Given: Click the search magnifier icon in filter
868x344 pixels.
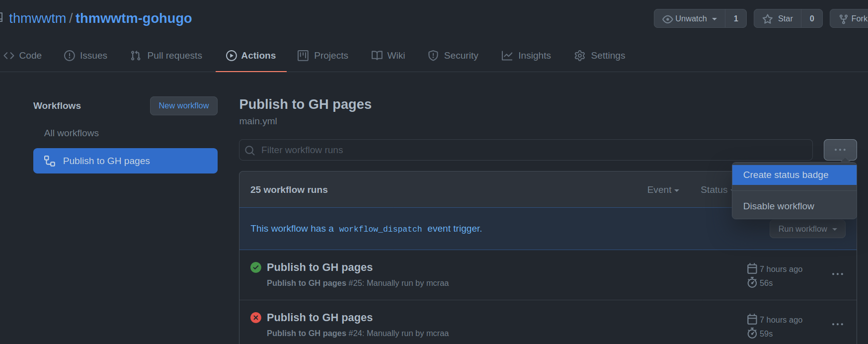Looking at the screenshot, I should pos(250,150).
